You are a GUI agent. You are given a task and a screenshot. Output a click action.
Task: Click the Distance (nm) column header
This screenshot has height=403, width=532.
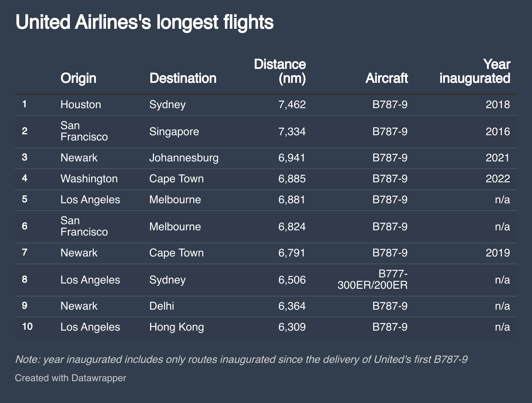pyautogui.click(x=280, y=71)
